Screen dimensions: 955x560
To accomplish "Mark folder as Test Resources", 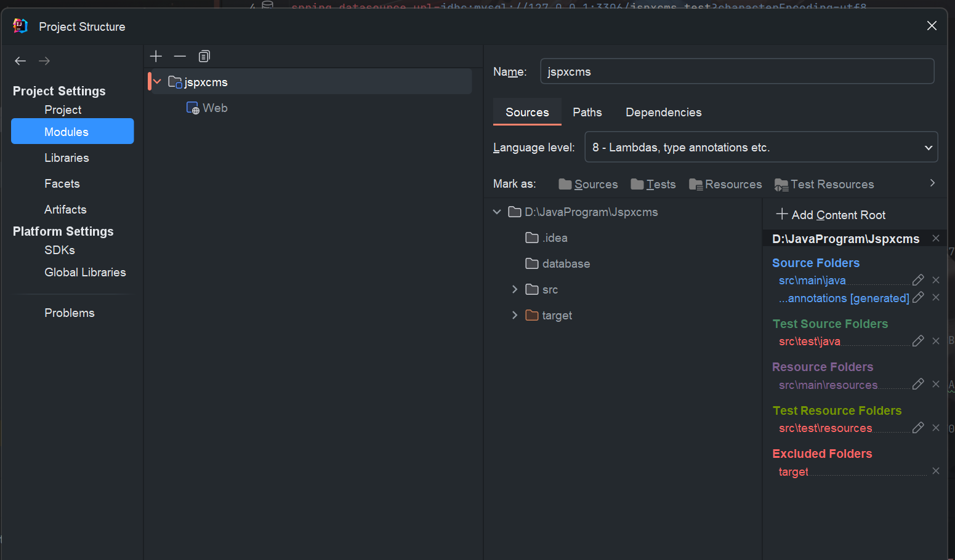I will 824,185.
